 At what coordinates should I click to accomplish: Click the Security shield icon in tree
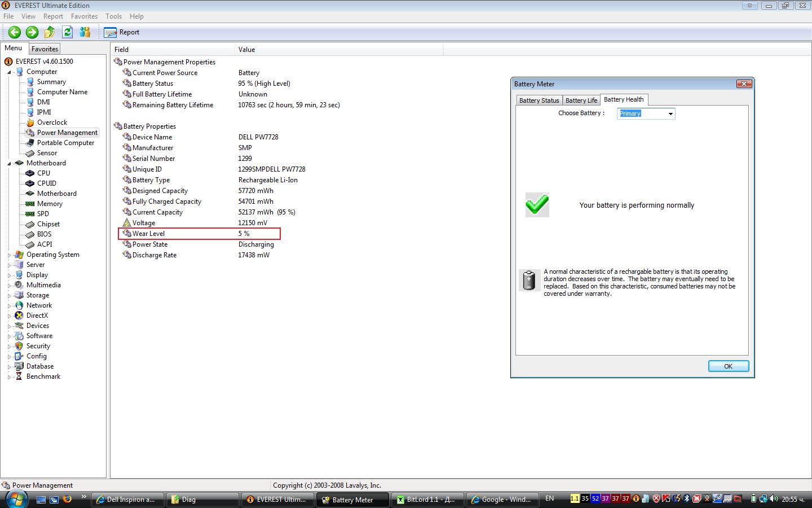coord(19,346)
